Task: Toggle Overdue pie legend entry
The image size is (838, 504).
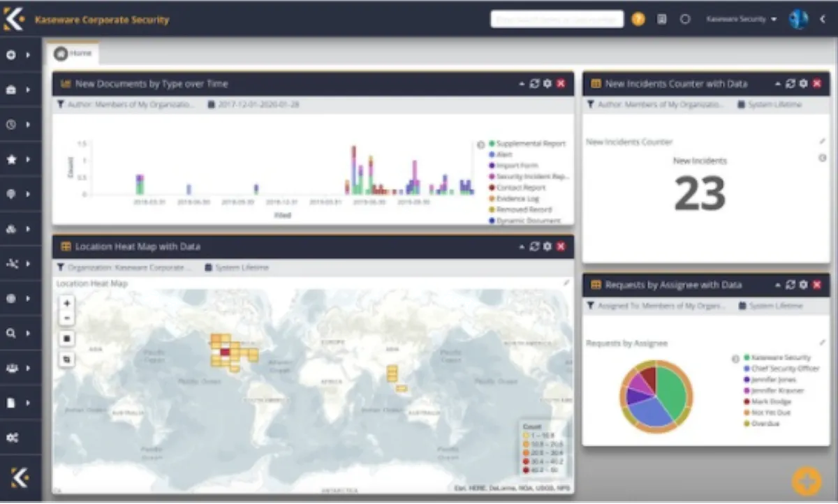Action: click(761, 423)
